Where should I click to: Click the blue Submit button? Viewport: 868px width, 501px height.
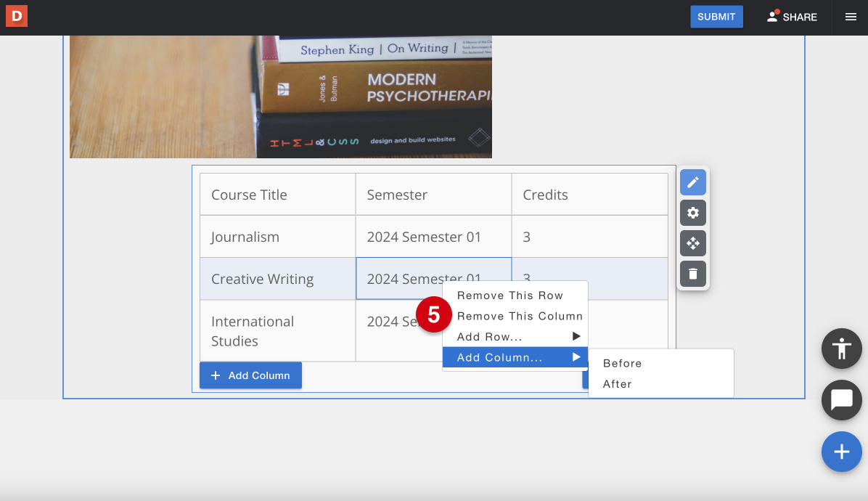716,16
